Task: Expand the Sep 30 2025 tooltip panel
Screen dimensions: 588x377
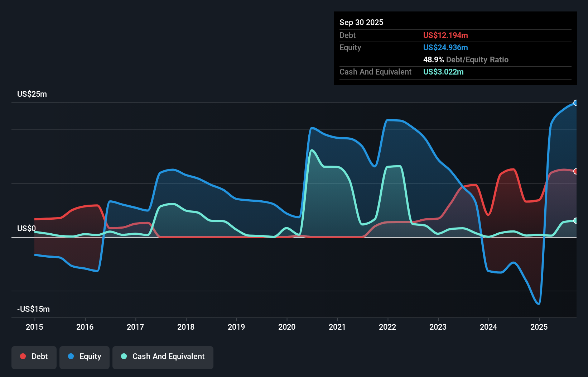Action: pyautogui.click(x=361, y=22)
